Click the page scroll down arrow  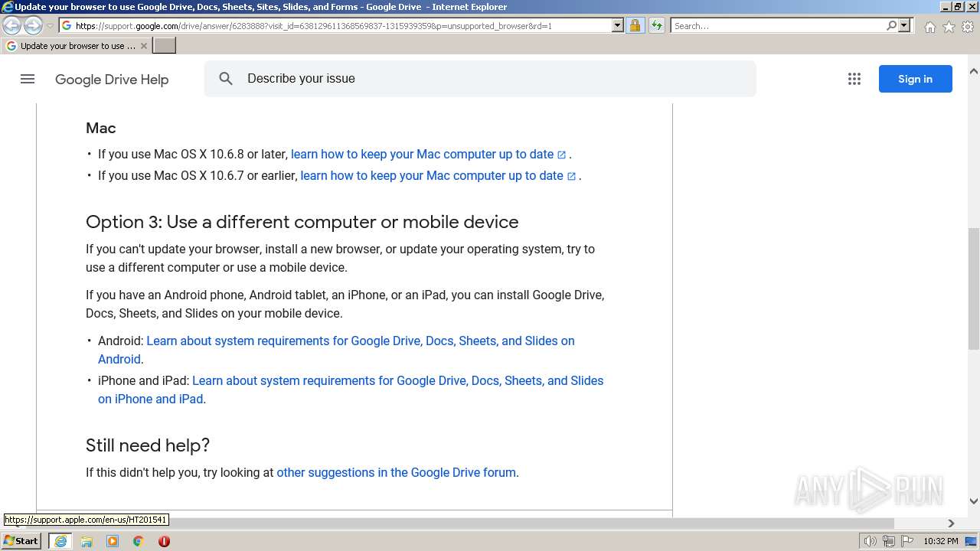click(974, 501)
